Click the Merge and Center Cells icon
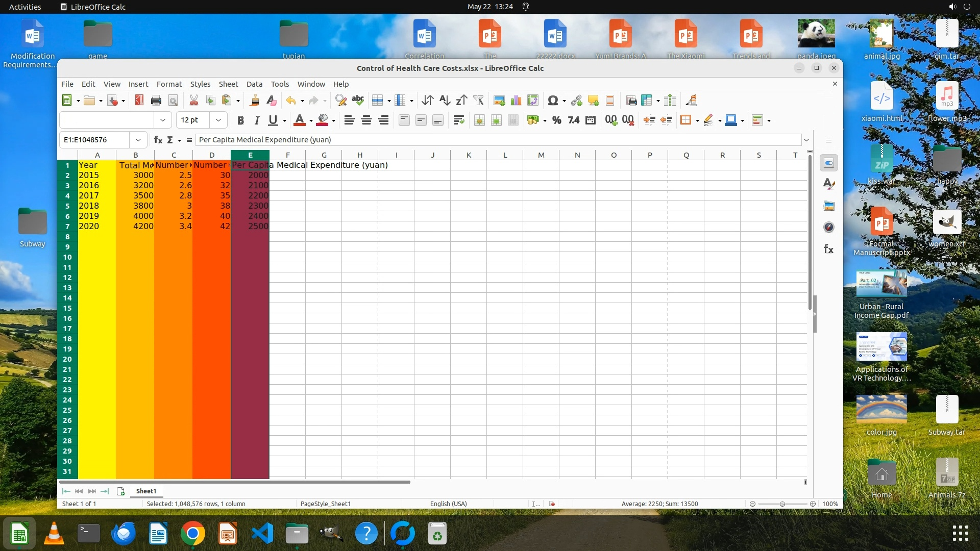This screenshot has height=551, width=980. pyautogui.click(x=479, y=120)
